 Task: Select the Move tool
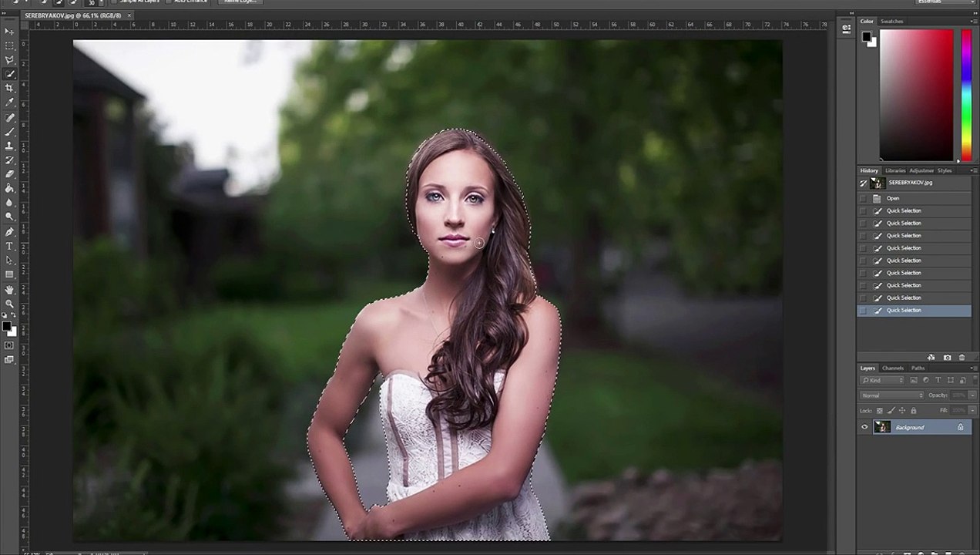[9, 32]
